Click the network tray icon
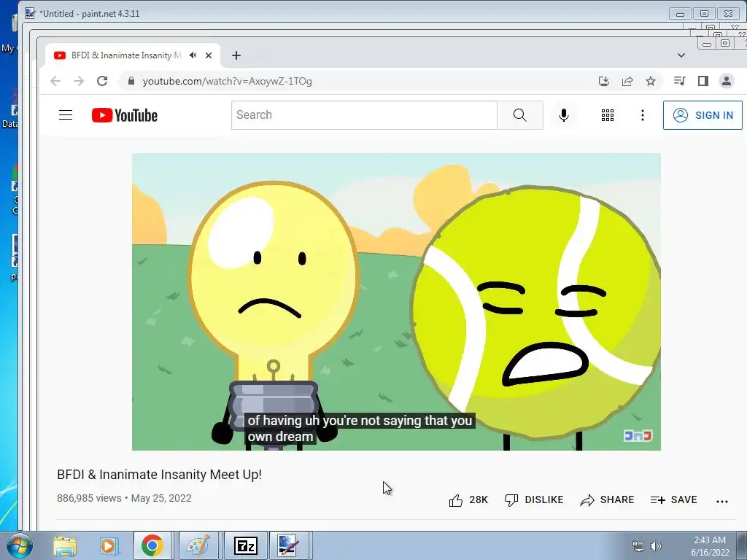This screenshot has width=747, height=560. tap(638, 546)
